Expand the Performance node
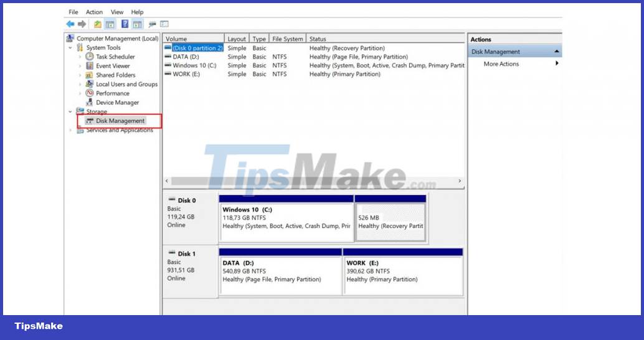 (80, 93)
